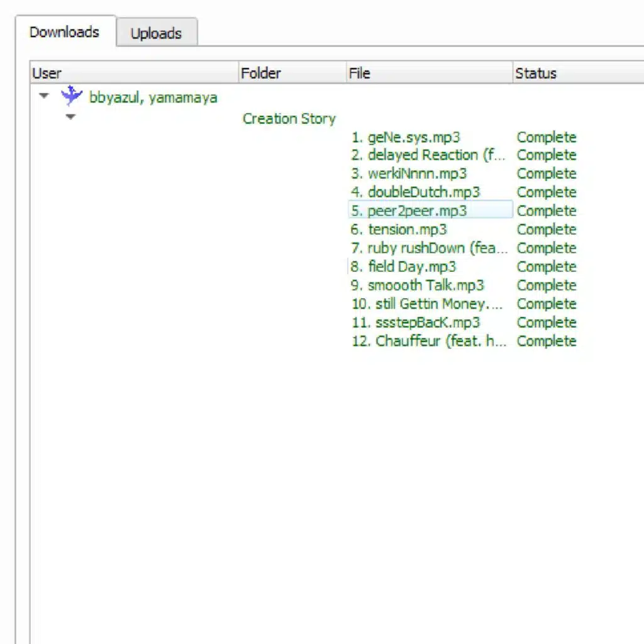Select the 12. Chauffeur track
The width and height of the screenshot is (644, 644).
[429, 341]
